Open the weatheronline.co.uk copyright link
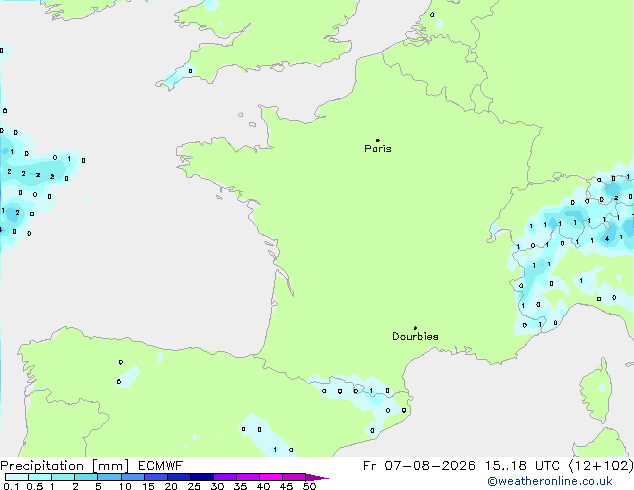The height and width of the screenshot is (490, 634). (x=549, y=481)
